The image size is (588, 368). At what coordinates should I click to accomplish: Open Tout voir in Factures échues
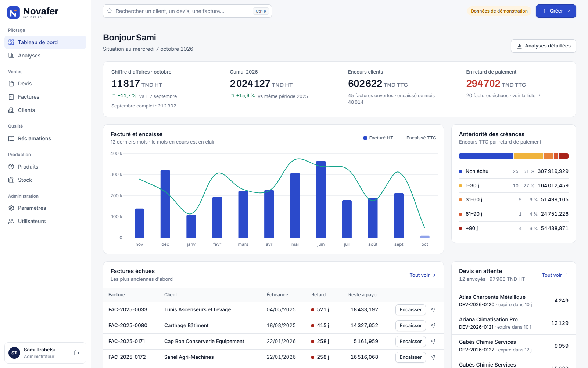(423, 275)
